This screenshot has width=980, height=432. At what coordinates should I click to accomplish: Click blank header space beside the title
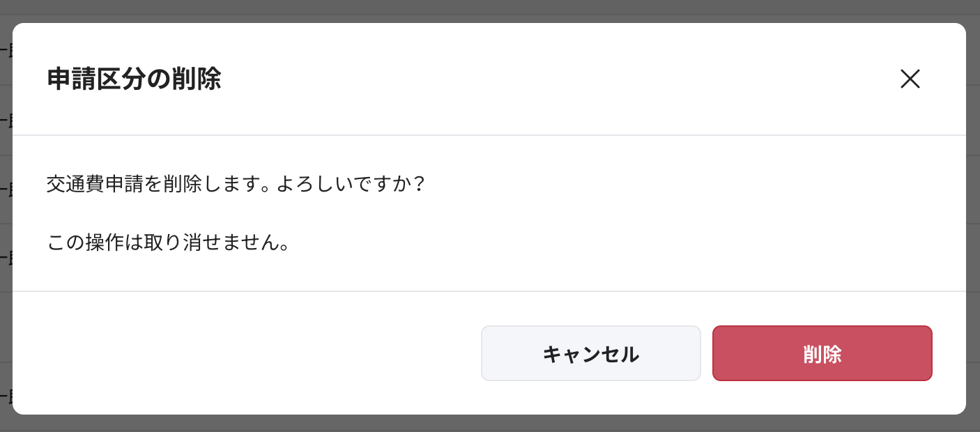(558, 79)
